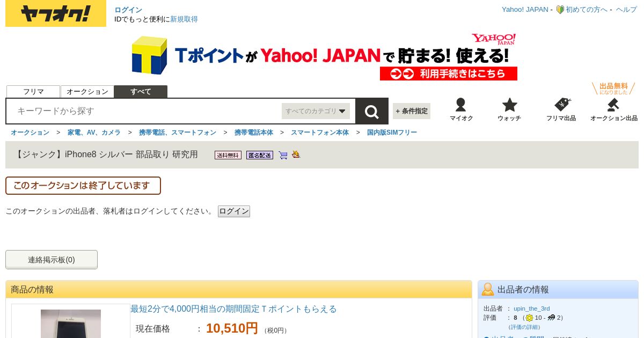Click the スマートフォン本体 breadcrumb

pos(320,133)
